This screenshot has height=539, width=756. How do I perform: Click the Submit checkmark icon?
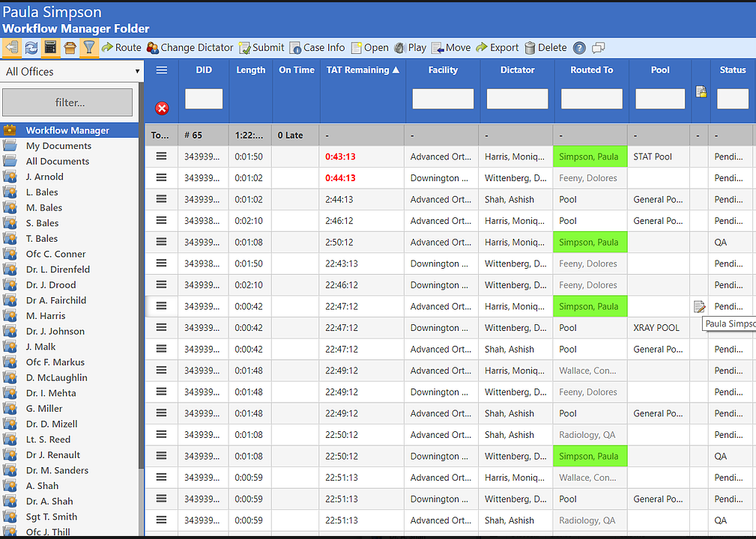(x=244, y=47)
